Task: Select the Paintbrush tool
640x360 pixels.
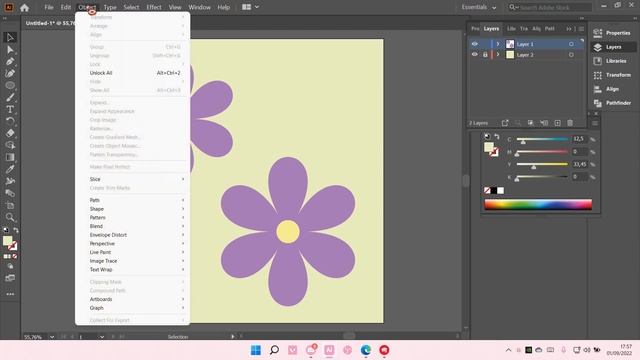Action: (10, 98)
